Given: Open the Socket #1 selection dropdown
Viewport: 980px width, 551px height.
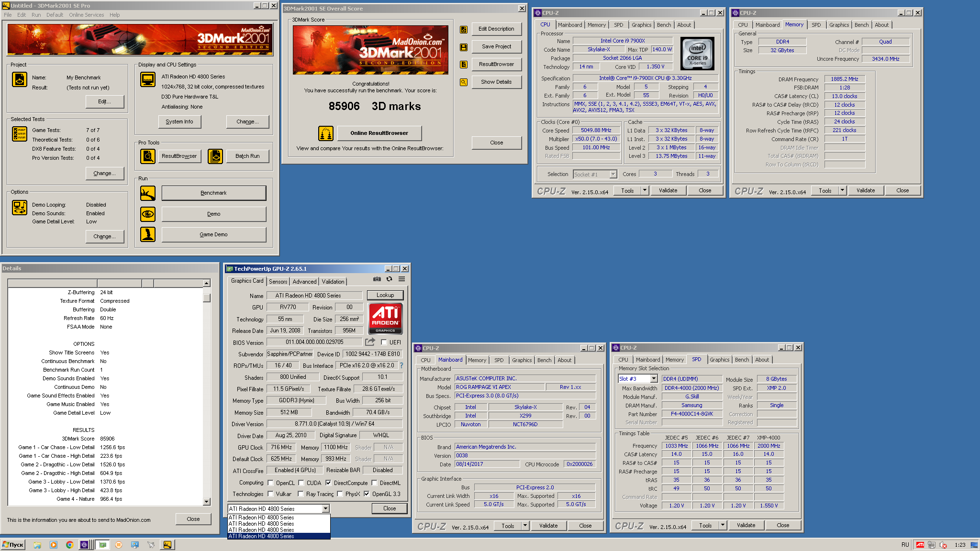Looking at the screenshot, I should [x=613, y=175].
